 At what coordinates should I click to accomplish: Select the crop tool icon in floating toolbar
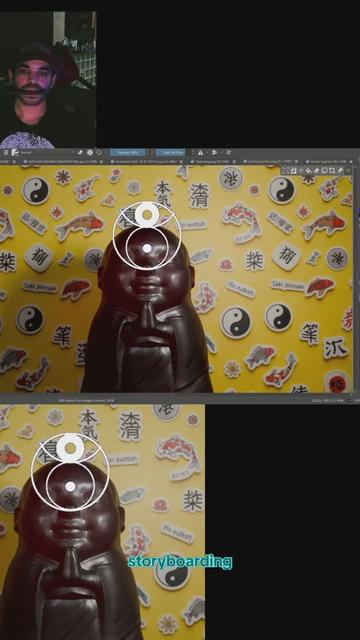tap(331, 171)
